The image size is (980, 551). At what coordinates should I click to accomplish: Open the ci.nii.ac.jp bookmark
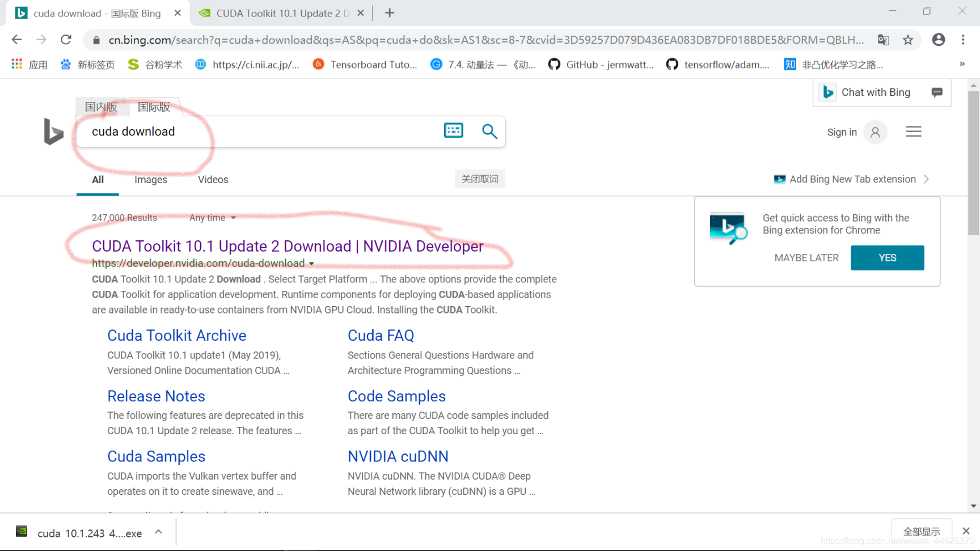pyautogui.click(x=247, y=65)
